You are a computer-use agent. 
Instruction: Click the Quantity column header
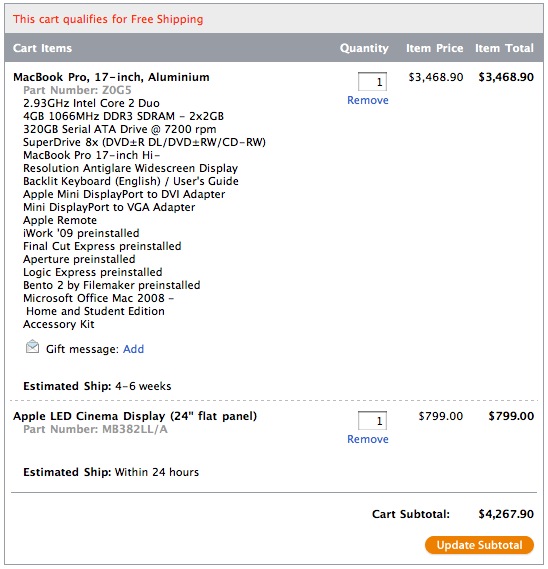click(x=364, y=48)
